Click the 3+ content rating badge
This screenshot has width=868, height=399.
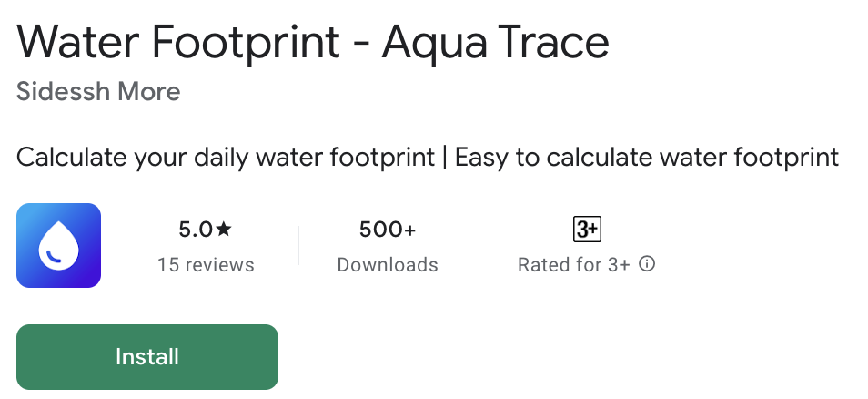[587, 230]
